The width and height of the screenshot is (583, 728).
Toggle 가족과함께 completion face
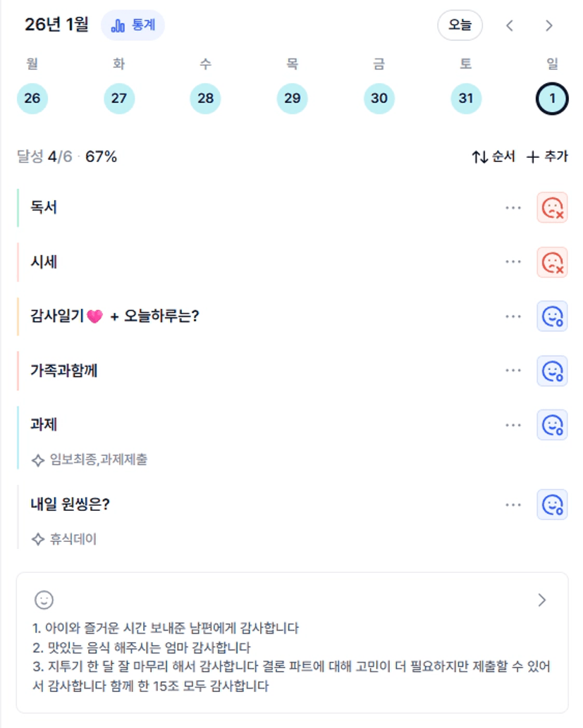click(552, 371)
